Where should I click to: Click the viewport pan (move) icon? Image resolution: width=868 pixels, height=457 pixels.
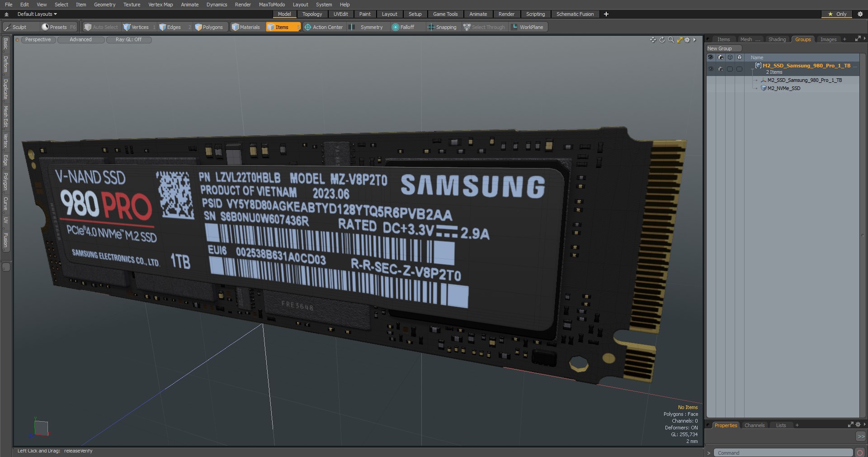click(x=653, y=40)
